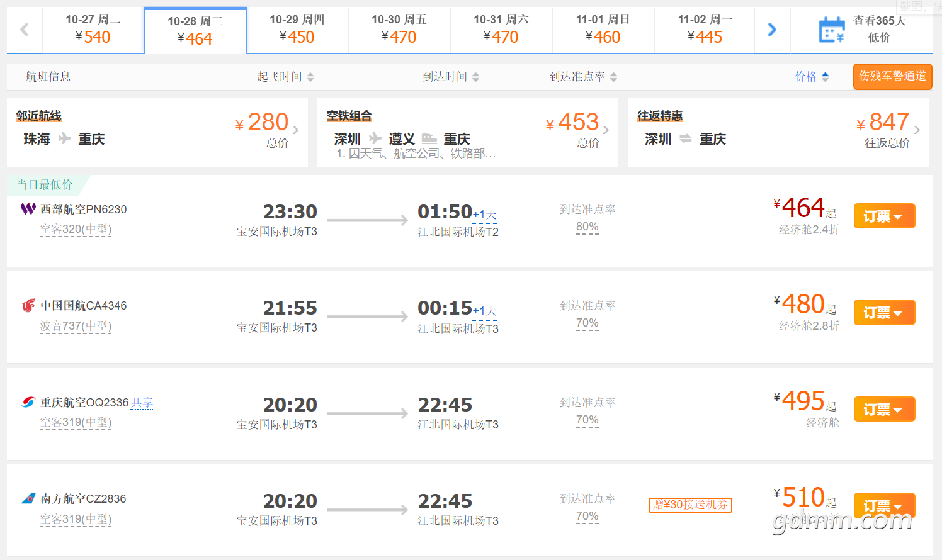This screenshot has height=560, width=942.
Task: Expand 订票 dropdown for ¥464 flight
Action: coord(884,216)
